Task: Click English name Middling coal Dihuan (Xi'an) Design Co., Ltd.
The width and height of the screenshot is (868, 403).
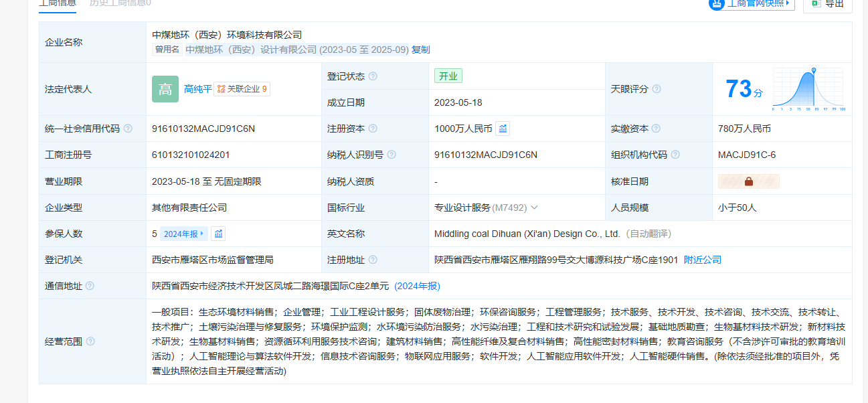Action: pyautogui.click(x=527, y=234)
